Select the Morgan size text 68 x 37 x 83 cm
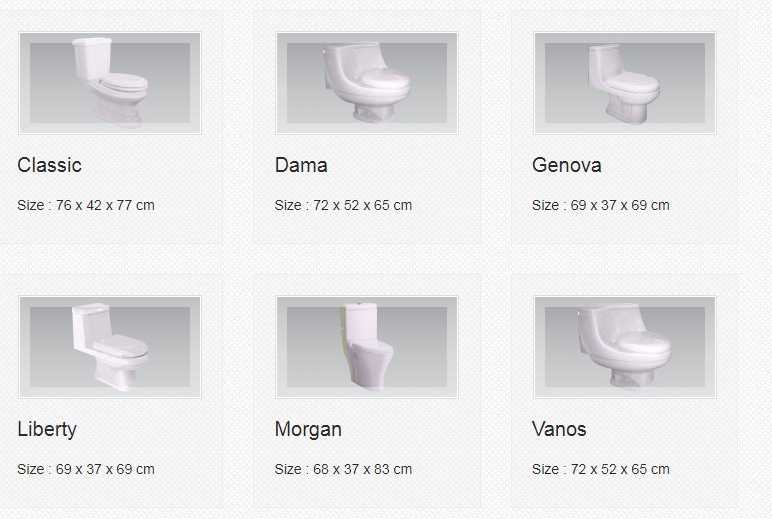The image size is (772, 519). [x=362, y=469]
